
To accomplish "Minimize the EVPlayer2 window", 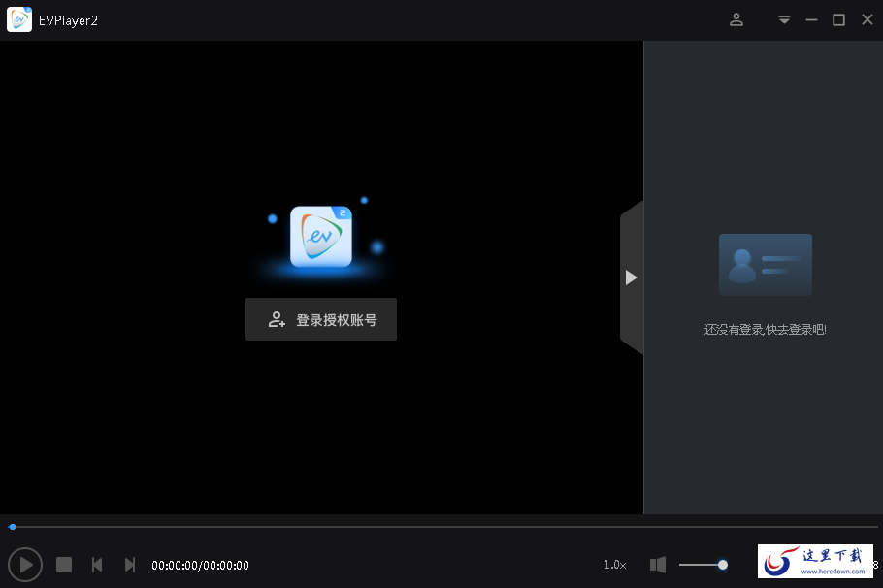I will [x=811, y=20].
